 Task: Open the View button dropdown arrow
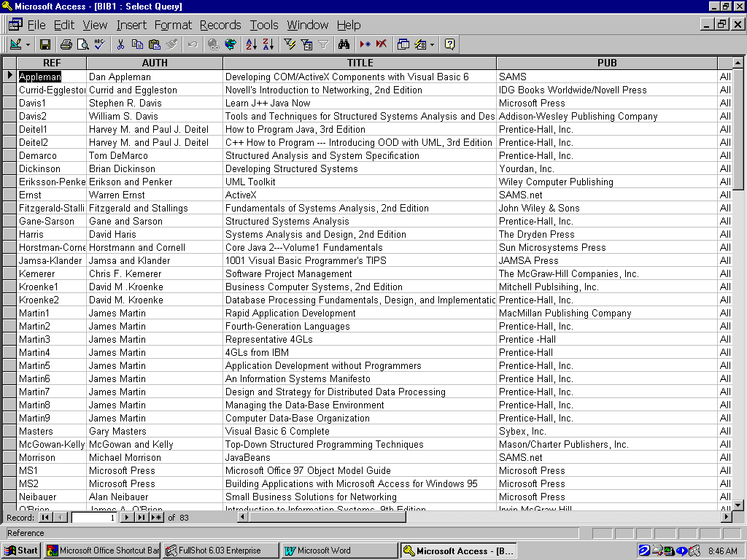click(x=28, y=44)
